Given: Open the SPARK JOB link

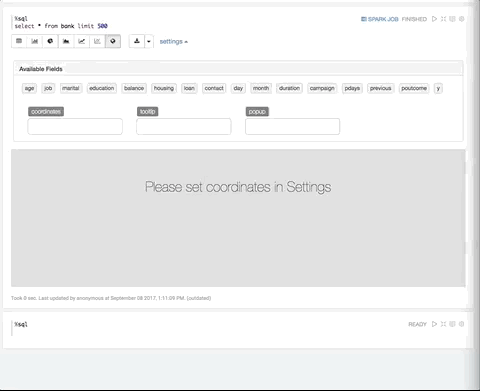Looking at the screenshot, I should coord(380,19).
